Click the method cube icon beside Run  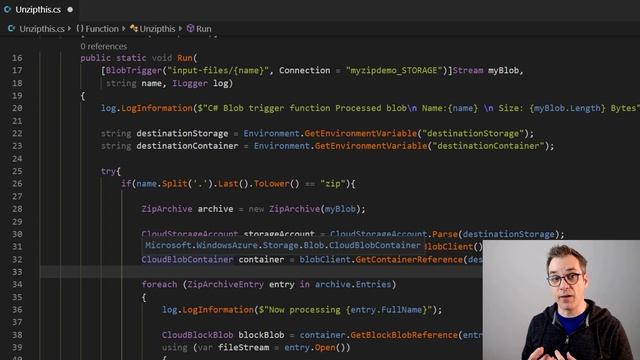coord(190,28)
